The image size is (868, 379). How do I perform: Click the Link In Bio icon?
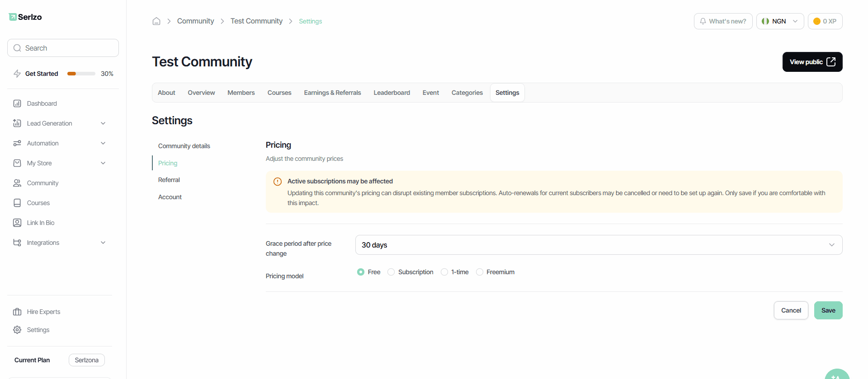click(x=17, y=223)
